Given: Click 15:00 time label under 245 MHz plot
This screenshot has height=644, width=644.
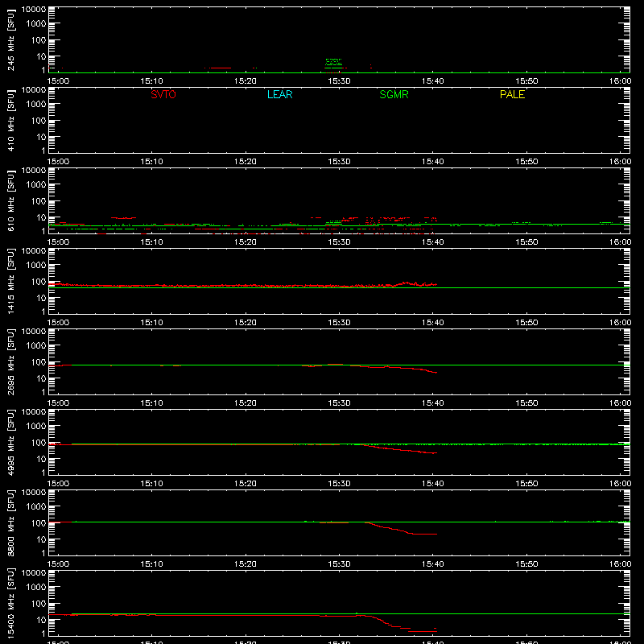Looking at the screenshot, I should pyautogui.click(x=58, y=81).
